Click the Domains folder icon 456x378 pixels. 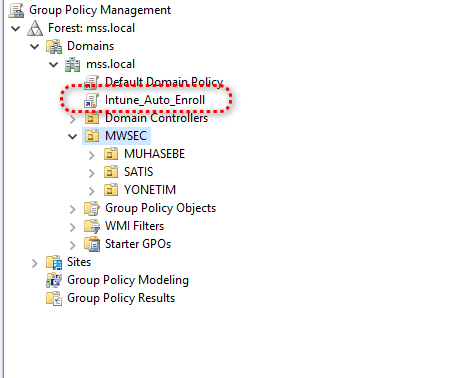point(54,46)
